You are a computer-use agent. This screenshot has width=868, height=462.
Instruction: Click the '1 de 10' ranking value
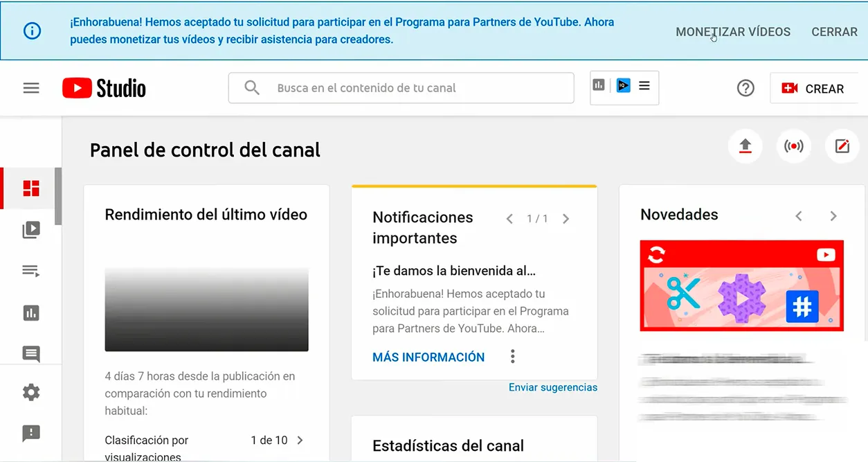[x=269, y=440]
